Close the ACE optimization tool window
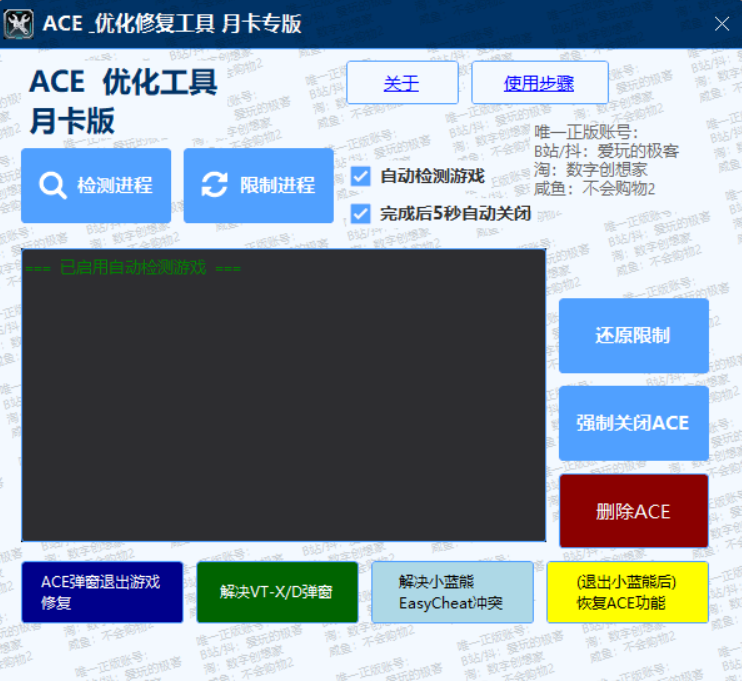742x681 pixels. (x=722, y=23)
